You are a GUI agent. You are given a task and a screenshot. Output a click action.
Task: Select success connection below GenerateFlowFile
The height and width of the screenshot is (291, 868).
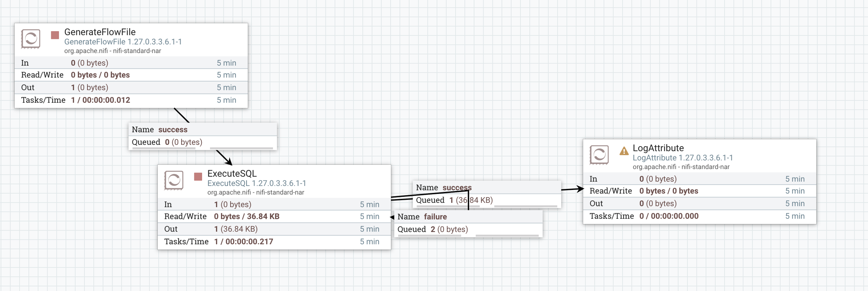[203, 136]
